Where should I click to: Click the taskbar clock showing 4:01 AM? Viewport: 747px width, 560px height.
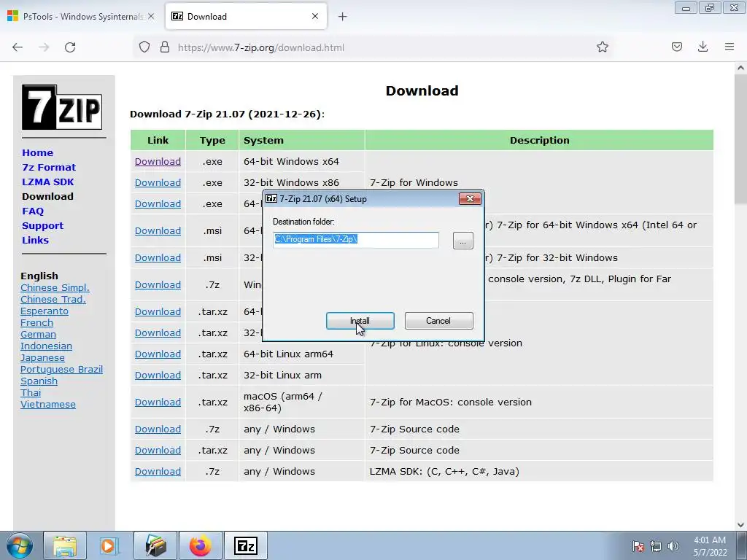click(710, 546)
